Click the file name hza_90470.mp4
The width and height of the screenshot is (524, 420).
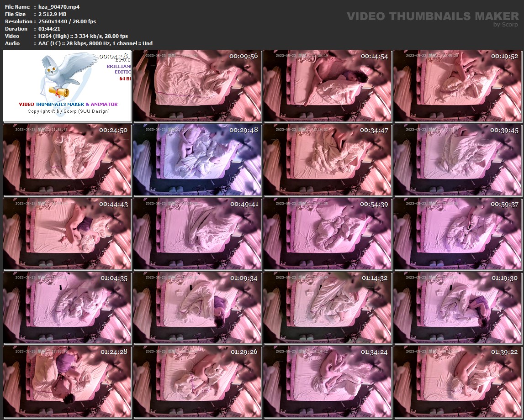[x=59, y=7]
